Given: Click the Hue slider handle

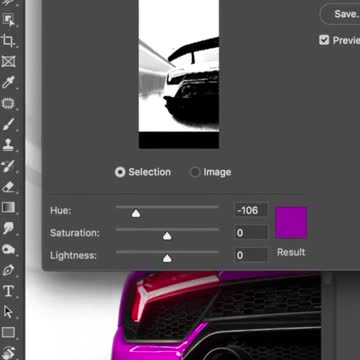Looking at the screenshot, I should point(136,213).
